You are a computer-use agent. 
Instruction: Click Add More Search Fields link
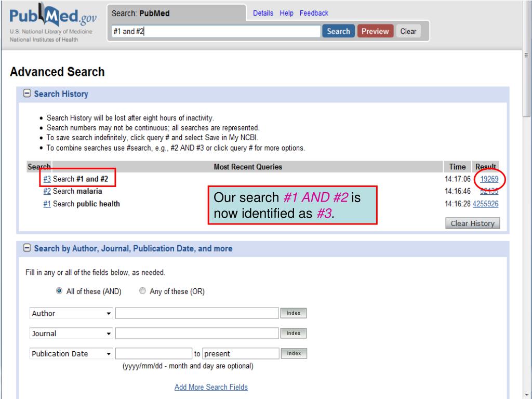point(211,387)
